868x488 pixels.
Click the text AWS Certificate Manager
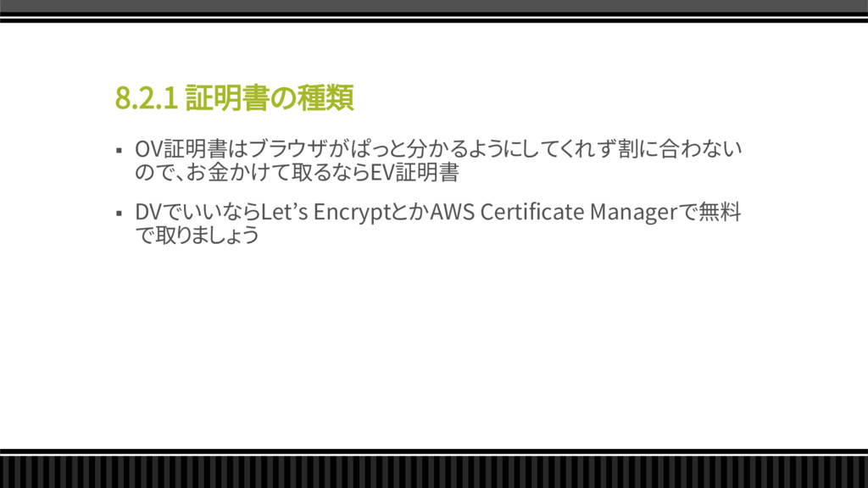coord(554,213)
